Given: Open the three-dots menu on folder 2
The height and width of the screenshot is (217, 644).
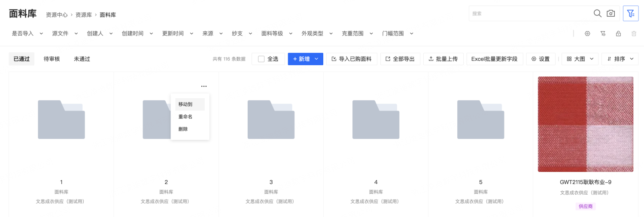Looking at the screenshot, I should (204, 86).
